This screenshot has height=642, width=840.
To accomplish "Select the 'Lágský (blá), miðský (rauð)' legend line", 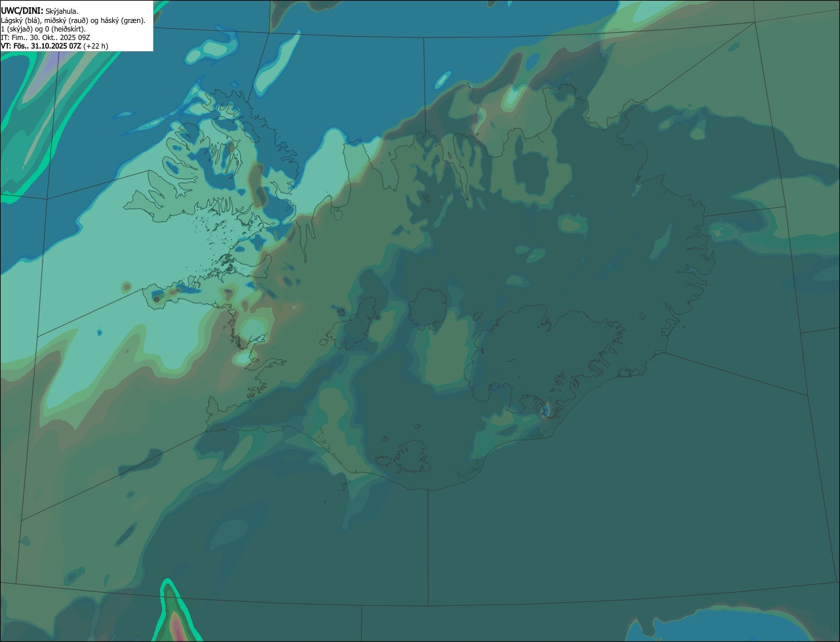I will tap(73, 20).
